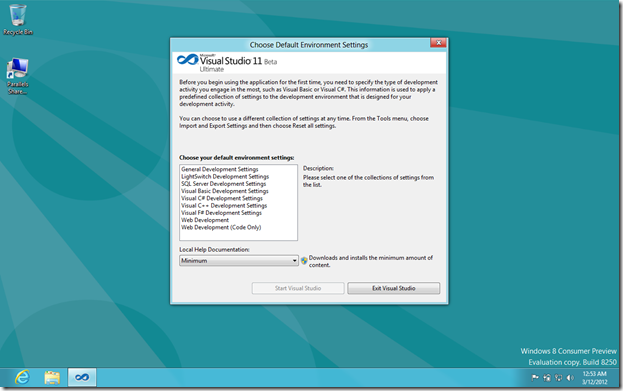The width and height of the screenshot is (623, 391).
Task: Open the Recycle Bin desktop icon
Action: pos(17,20)
